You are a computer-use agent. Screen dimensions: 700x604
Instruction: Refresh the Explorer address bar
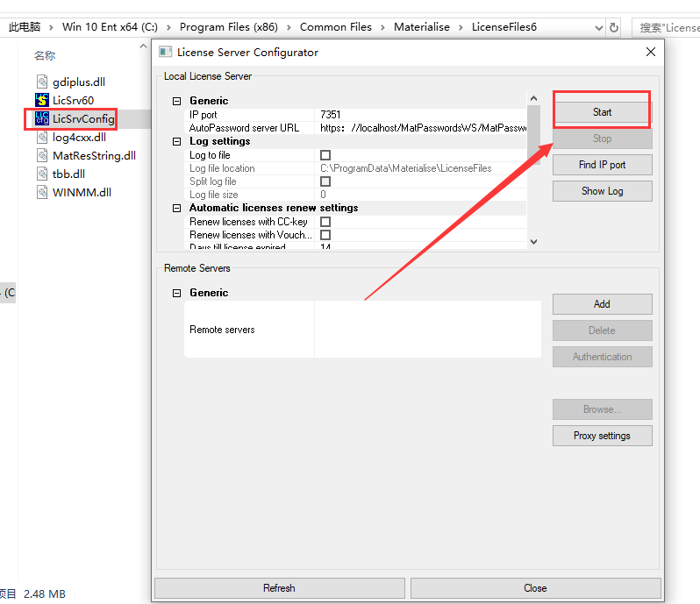614,27
